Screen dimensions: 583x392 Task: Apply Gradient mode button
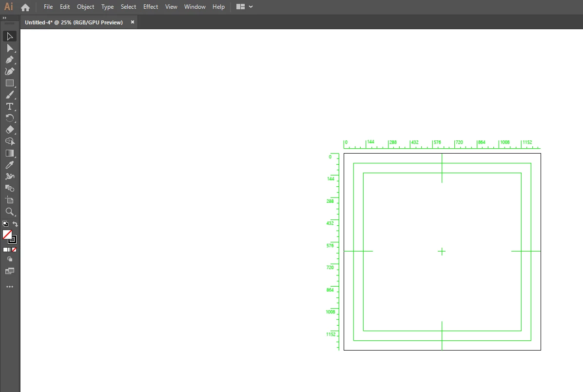click(x=10, y=250)
